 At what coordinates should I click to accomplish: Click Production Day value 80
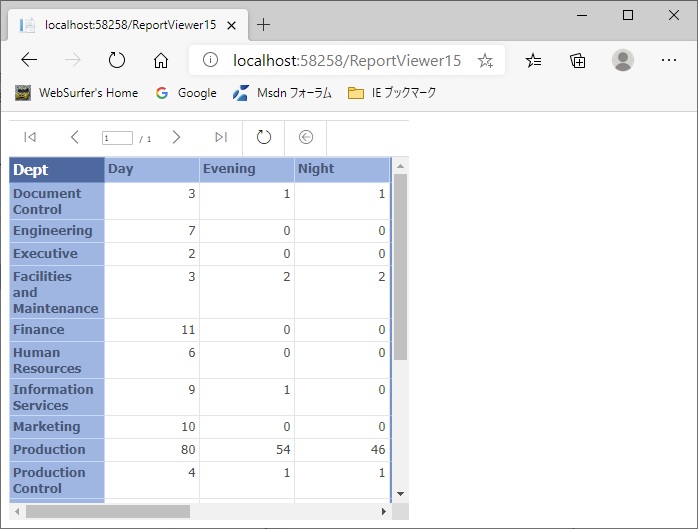point(188,450)
